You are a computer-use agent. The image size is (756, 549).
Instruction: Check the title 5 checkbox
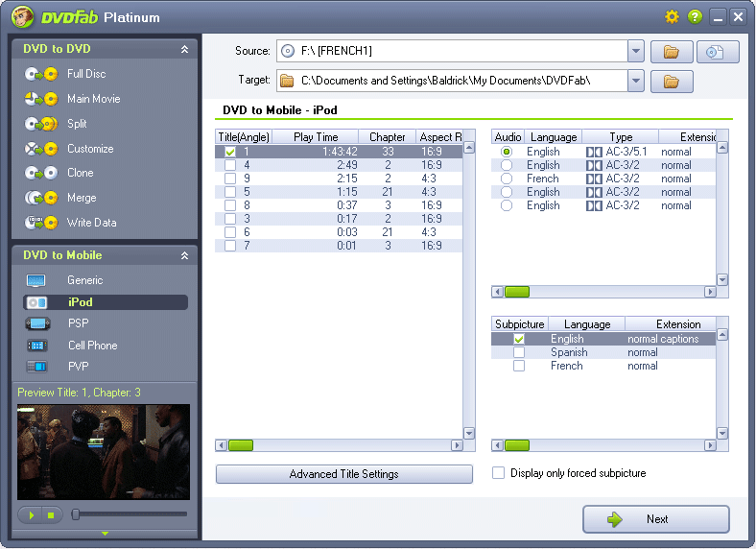(x=230, y=192)
